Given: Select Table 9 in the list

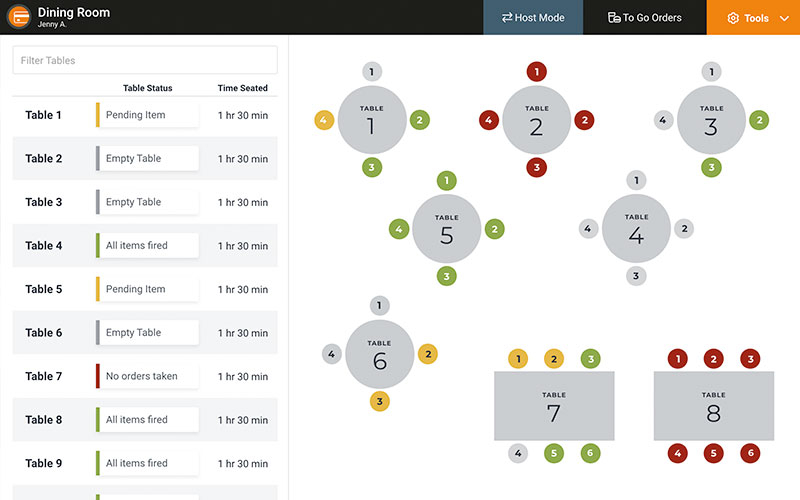Looking at the screenshot, I should pyautogui.click(x=44, y=464).
